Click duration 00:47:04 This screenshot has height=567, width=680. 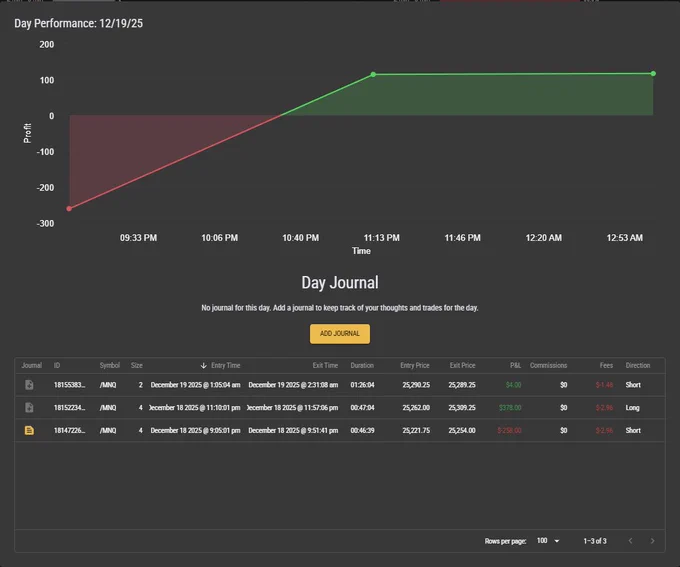(362, 407)
